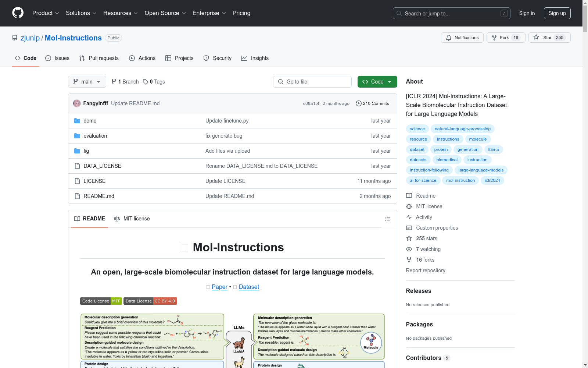Click the magnifier icon in the search bar

(399, 13)
